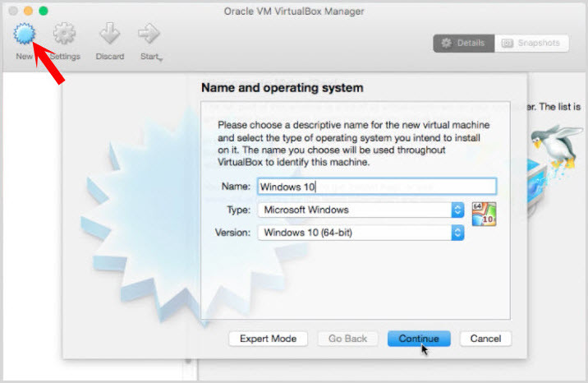Click the Discard arrow icon
The width and height of the screenshot is (588, 383).
coord(109,36)
